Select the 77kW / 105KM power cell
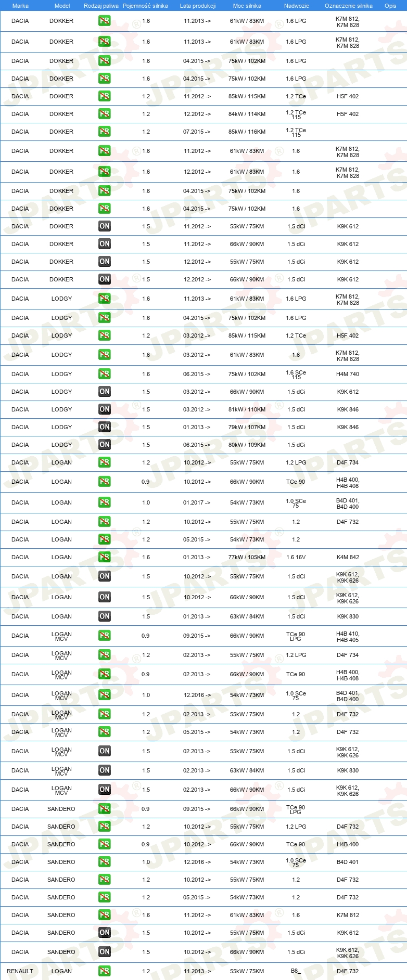The image size is (407, 980). tap(247, 557)
